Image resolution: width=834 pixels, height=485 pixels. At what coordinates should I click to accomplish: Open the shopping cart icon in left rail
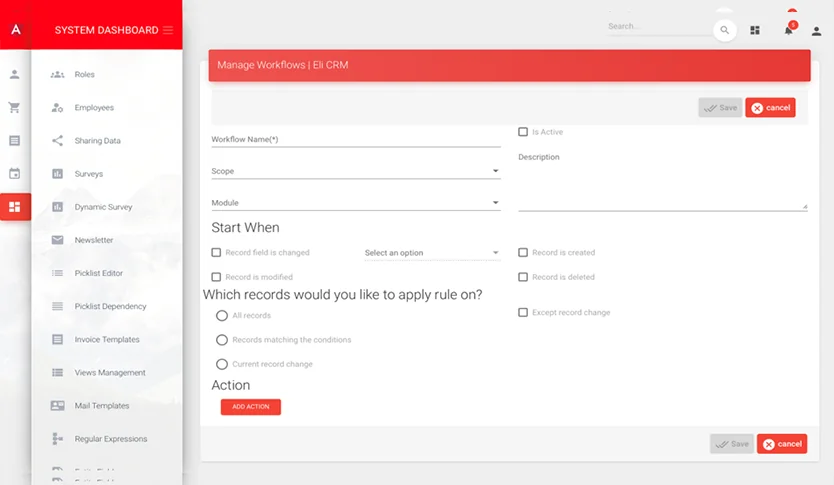(15, 107)
